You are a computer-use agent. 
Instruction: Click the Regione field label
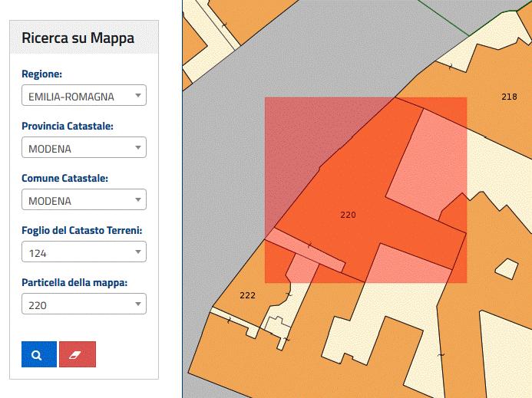[x=41, y=74]
